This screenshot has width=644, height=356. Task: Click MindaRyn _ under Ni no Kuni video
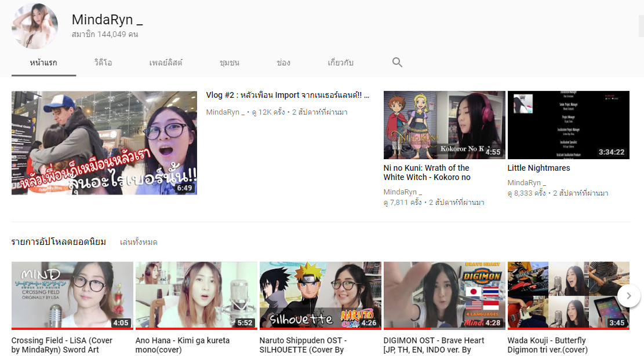pos(402,192)
